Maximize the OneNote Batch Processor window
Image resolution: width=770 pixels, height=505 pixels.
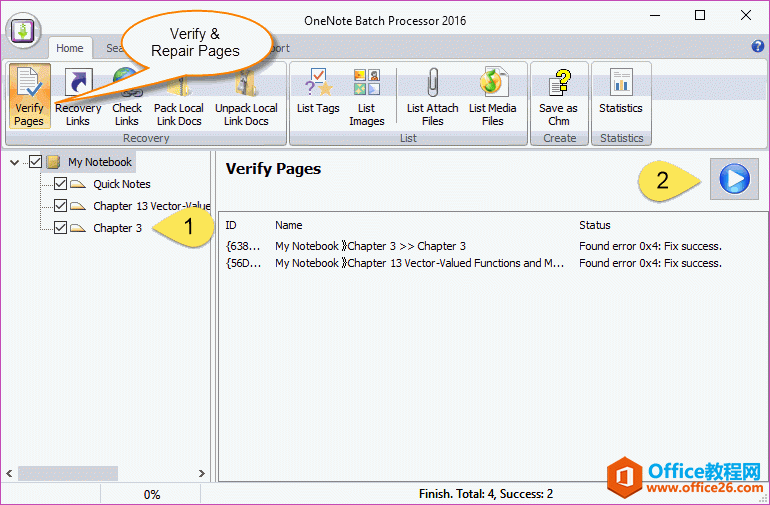click(x=700, y=15)
